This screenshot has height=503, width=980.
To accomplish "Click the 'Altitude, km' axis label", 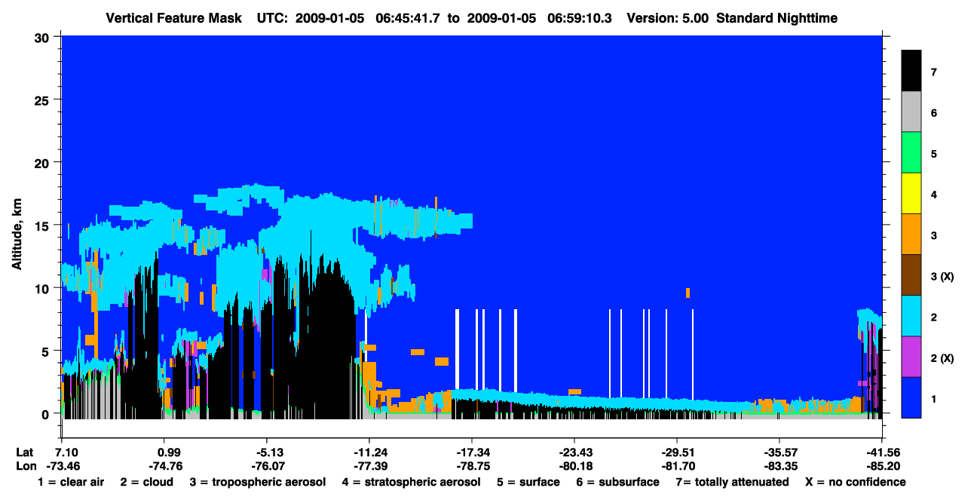I will [x=16, y=235].
